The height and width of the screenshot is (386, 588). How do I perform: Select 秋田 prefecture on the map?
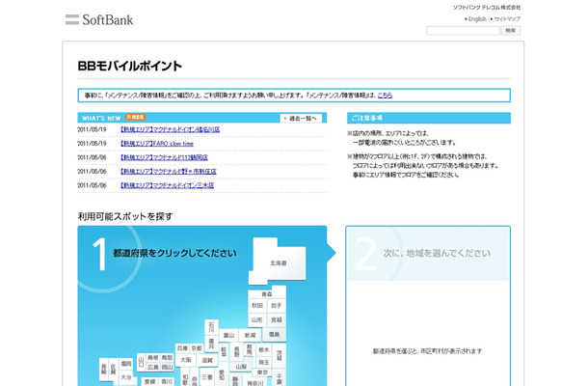(x=257, y=306)
